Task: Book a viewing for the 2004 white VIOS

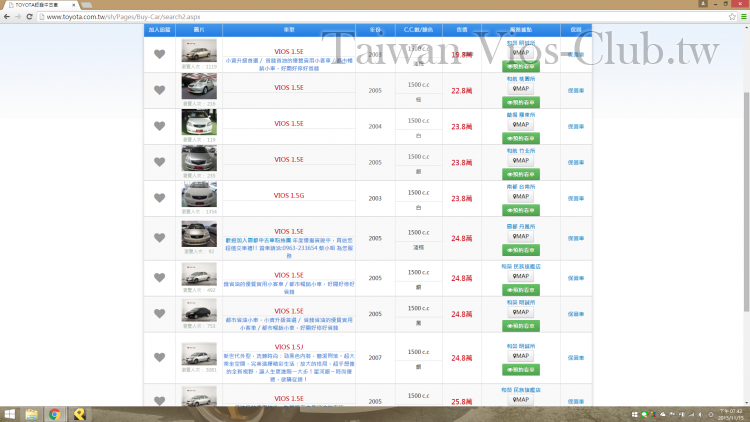Action: point(521,138)
